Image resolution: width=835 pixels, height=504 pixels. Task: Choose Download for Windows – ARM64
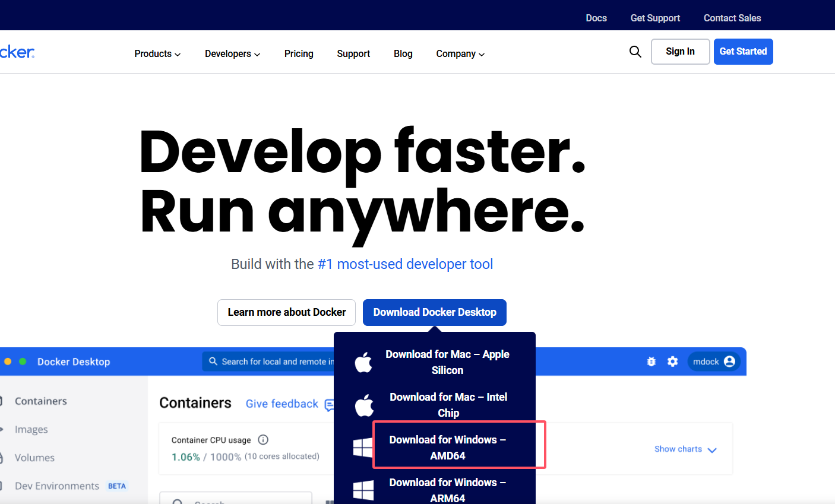(x=448, y=490)
